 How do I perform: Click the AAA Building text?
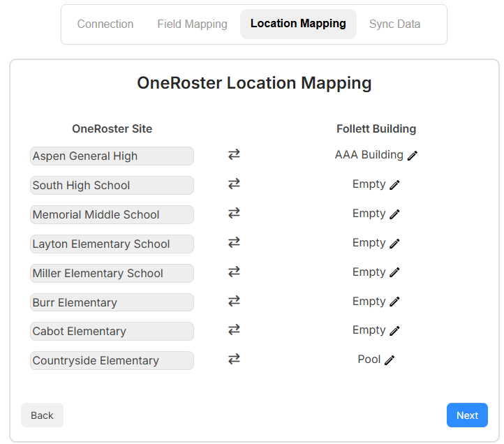pyautogui.click(x=369, y=155)
